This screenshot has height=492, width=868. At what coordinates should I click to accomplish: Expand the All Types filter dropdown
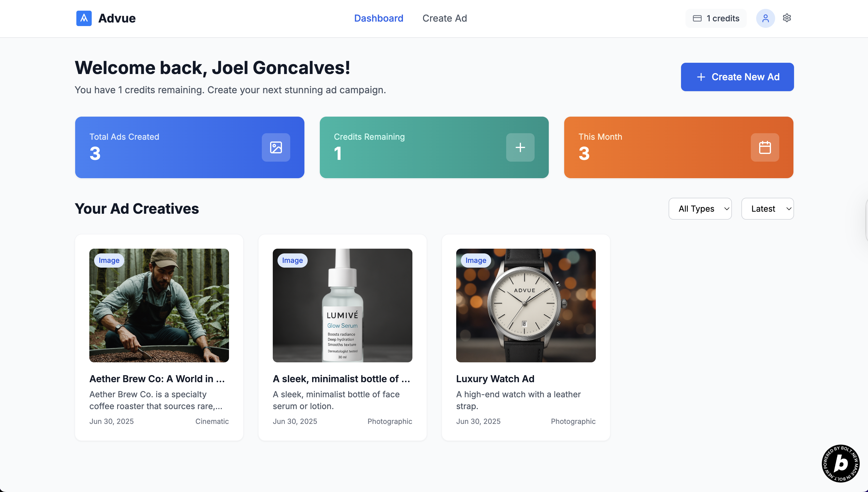(x=700, y=208)
